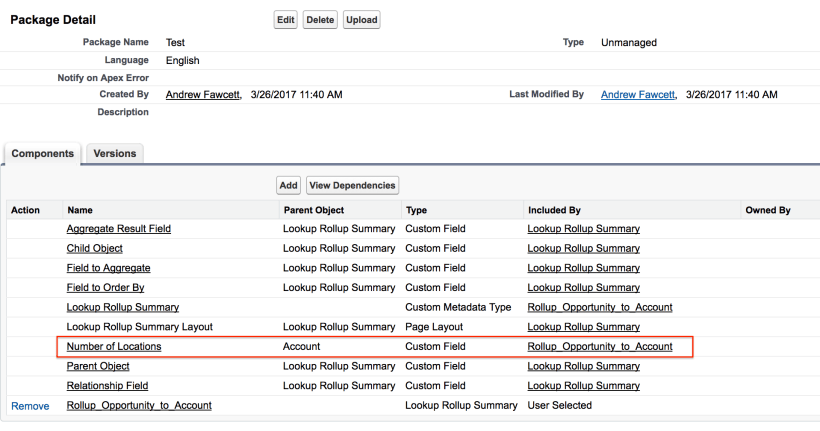Open View Dependencies

pyautogui.click(x=352, y=185)
